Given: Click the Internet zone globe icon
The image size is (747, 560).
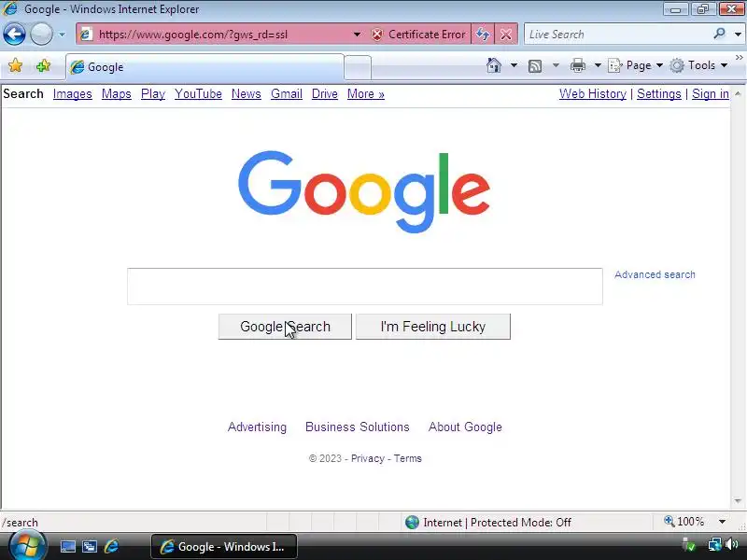Looking at the screenshot, I should tap(412, 523).
